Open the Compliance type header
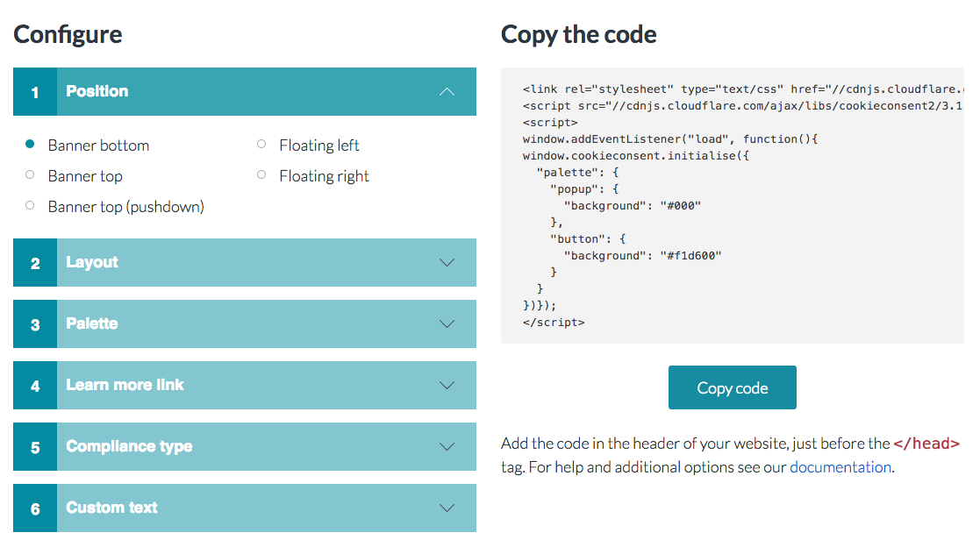The width and height of the screenshot is (980, 547). click(245, 446)
